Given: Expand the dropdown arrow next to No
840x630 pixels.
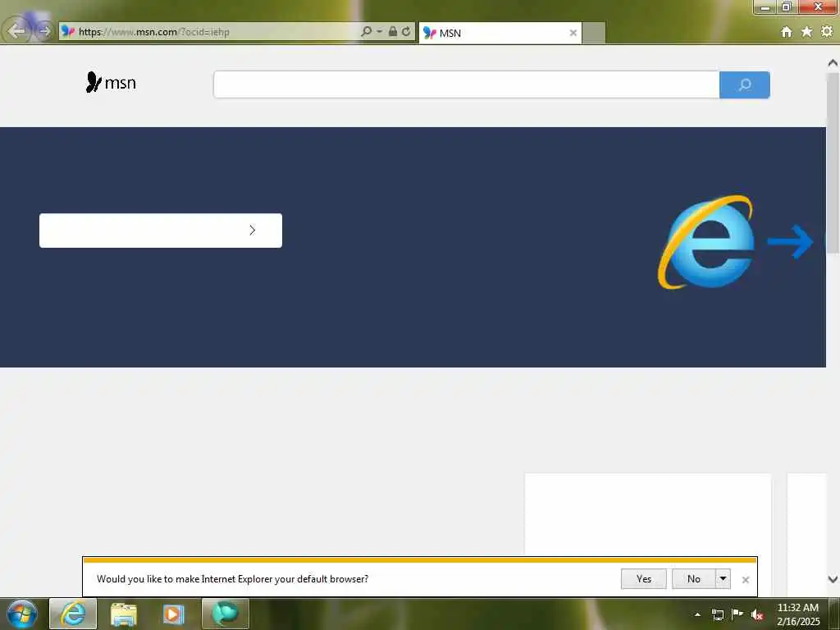Looking at the screenshot, I should (723, 578).
